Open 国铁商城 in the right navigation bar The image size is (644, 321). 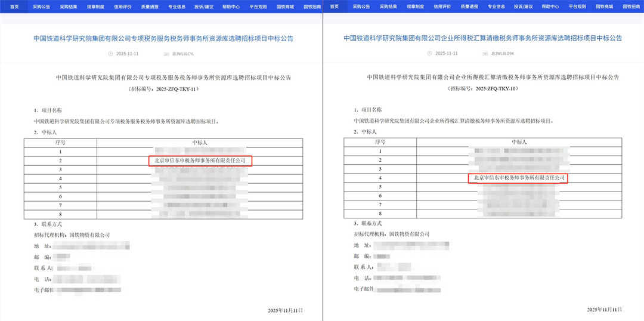pyautogui.click(x=604, y=6)
